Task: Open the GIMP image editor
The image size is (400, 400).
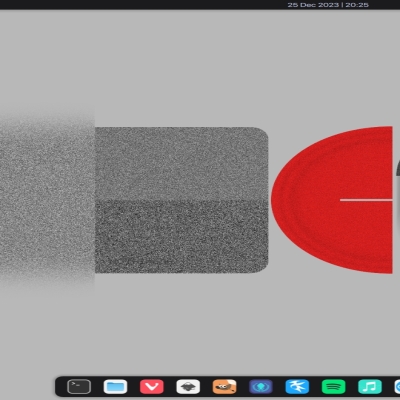Action: (x=224, y=387)
